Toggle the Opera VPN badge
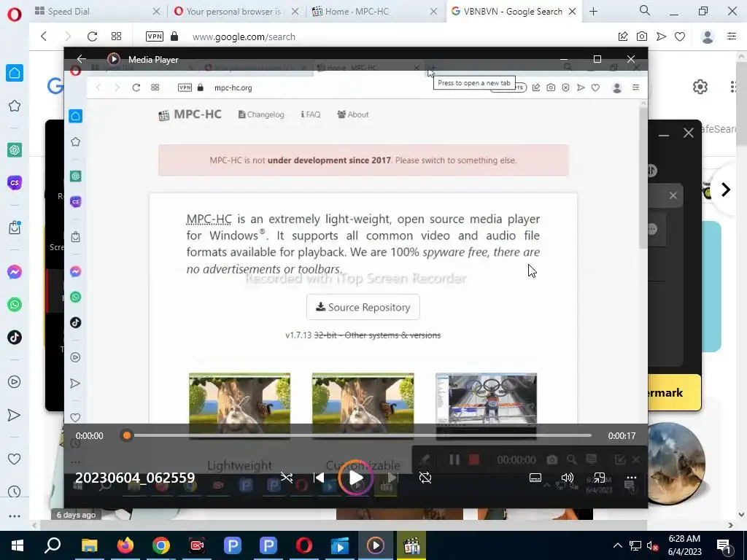This screenshot has width=747, height=560. [155, 36]
